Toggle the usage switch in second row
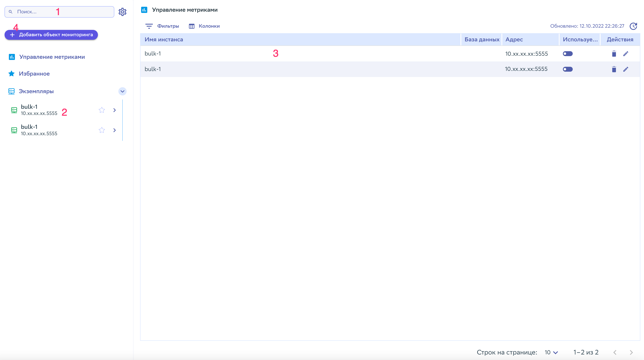644x360 pixels. [x=568, y=69]
